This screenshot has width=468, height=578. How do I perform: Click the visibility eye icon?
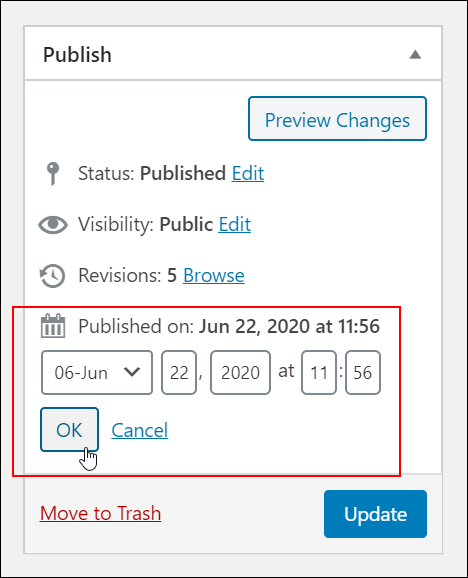[53, 224]
